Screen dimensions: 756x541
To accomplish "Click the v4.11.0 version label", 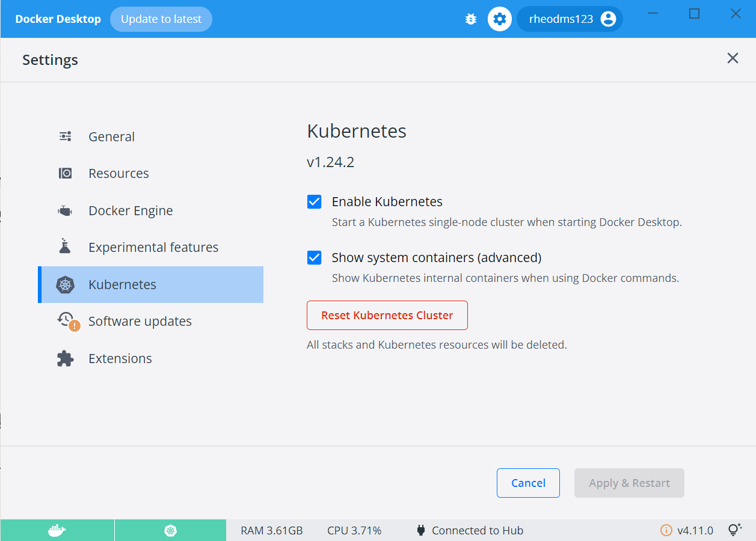I will [695, 530].
